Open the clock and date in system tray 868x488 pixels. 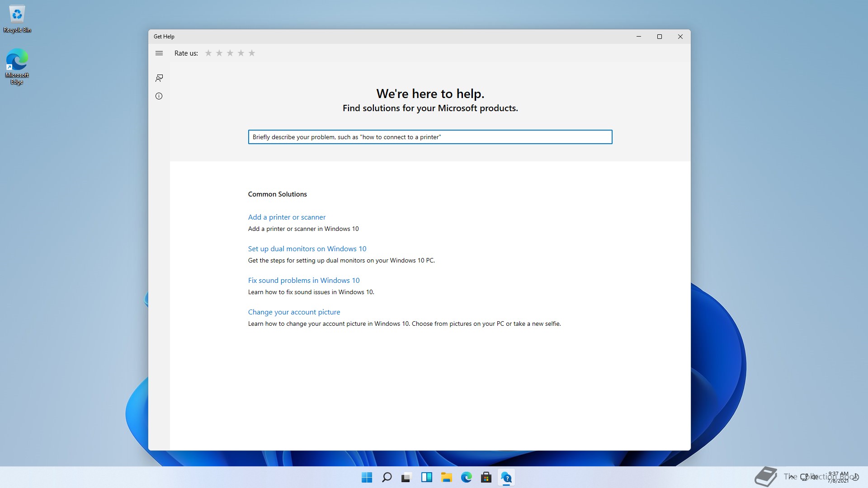coord(838,477)
